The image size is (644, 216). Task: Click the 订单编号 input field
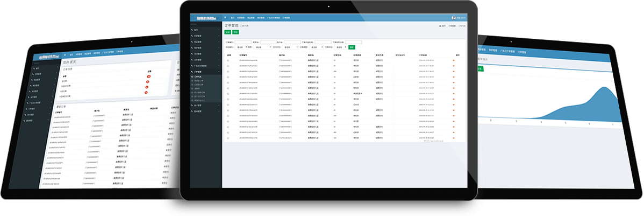[244, 42]
